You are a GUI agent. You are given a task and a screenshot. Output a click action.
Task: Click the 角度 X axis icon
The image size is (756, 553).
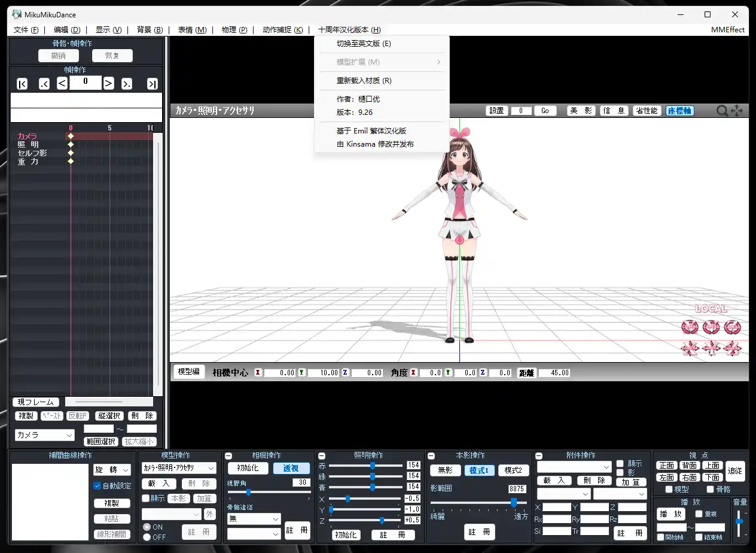[x=413, y=372]
